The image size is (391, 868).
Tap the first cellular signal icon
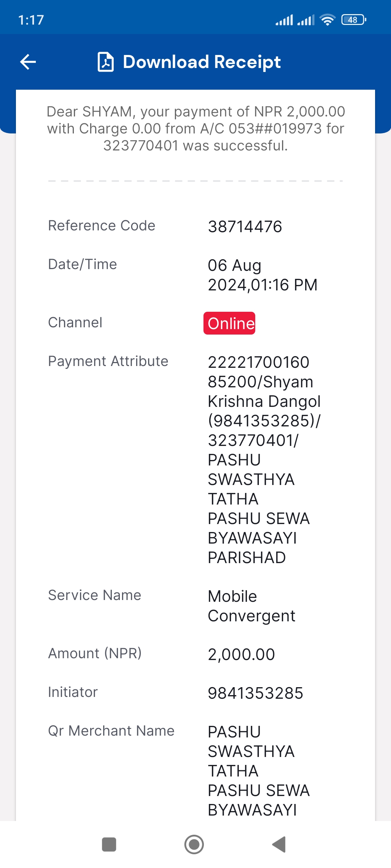[x=284, y=20]
